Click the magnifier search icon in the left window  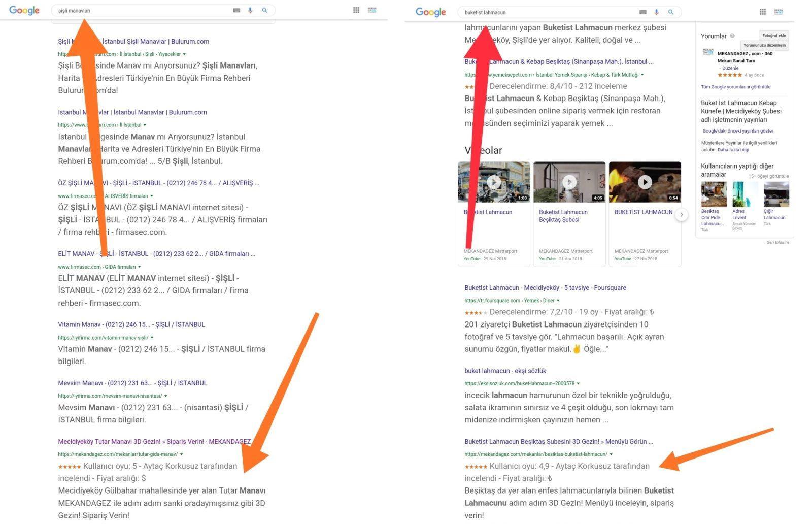click(264, 10)
